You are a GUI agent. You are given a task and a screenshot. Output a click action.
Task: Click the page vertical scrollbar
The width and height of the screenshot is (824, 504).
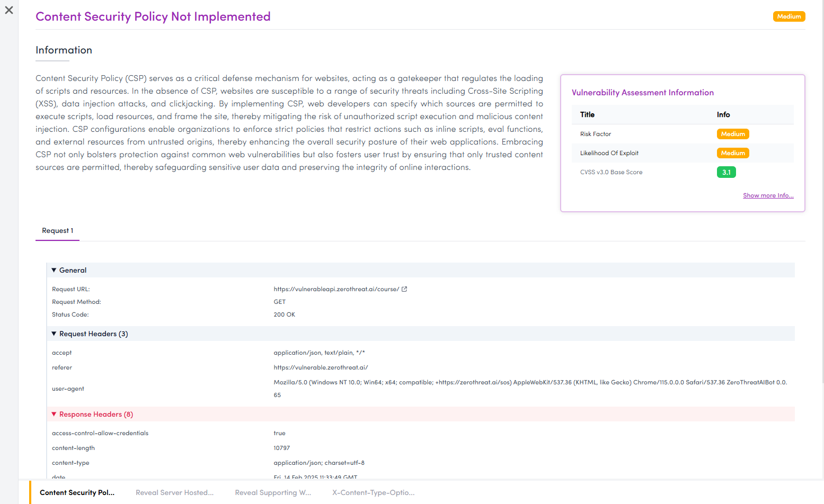(822, 191)
